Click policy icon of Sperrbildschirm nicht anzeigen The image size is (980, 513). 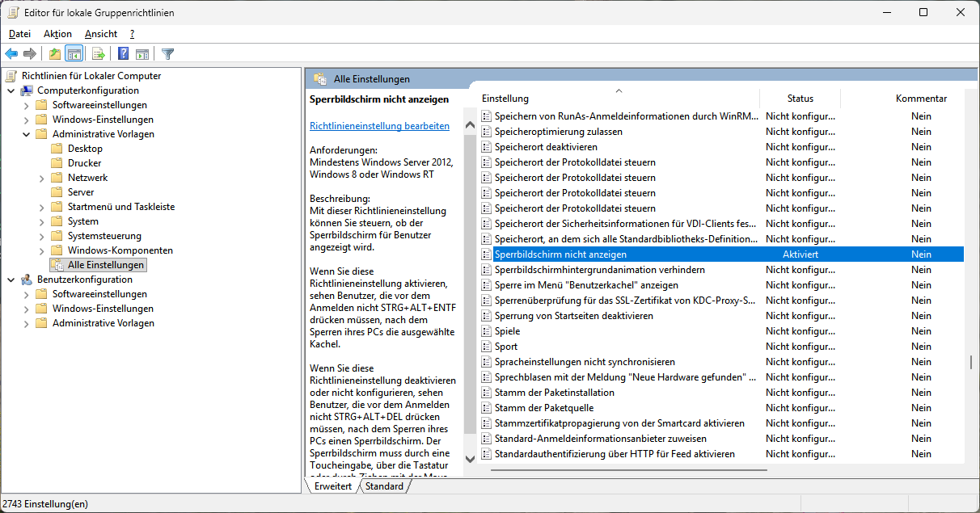coord(486,254)
